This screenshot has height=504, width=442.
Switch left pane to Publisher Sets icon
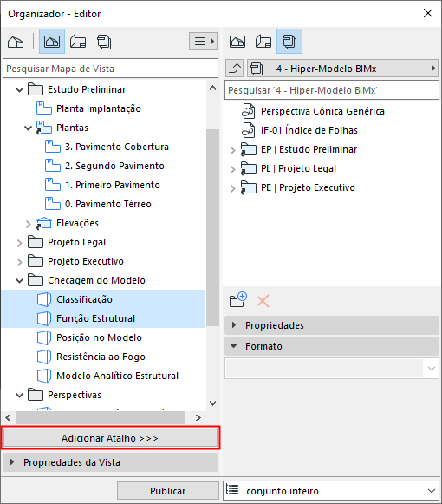104,42
